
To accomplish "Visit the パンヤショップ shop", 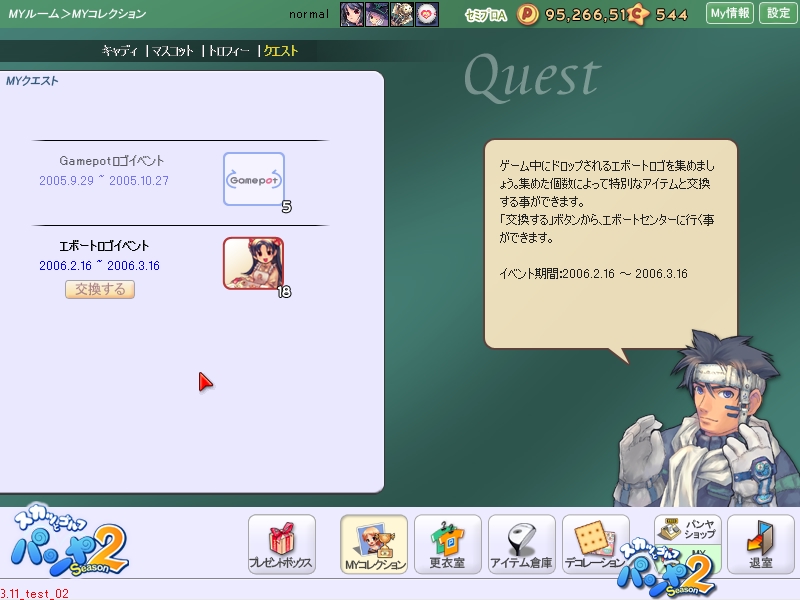I will pos(687,530).
